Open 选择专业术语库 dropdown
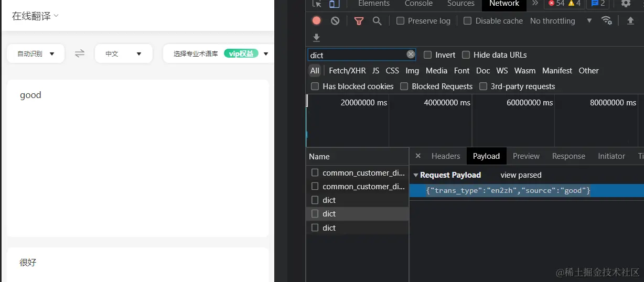Image resolution: width=644 pixels, height=282 pixels. (x=218, y=53)
